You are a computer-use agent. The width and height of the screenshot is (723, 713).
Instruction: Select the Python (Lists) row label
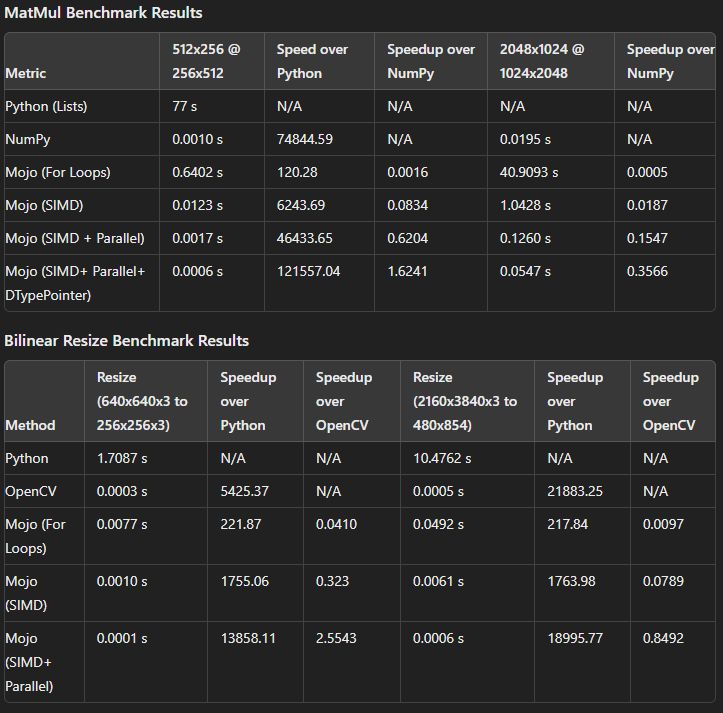point(46,106)
